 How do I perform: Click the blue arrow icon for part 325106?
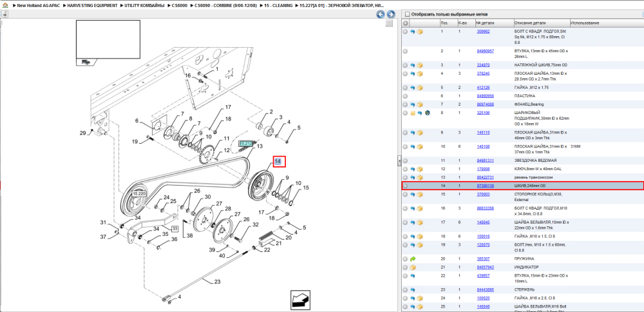[420, 113]
